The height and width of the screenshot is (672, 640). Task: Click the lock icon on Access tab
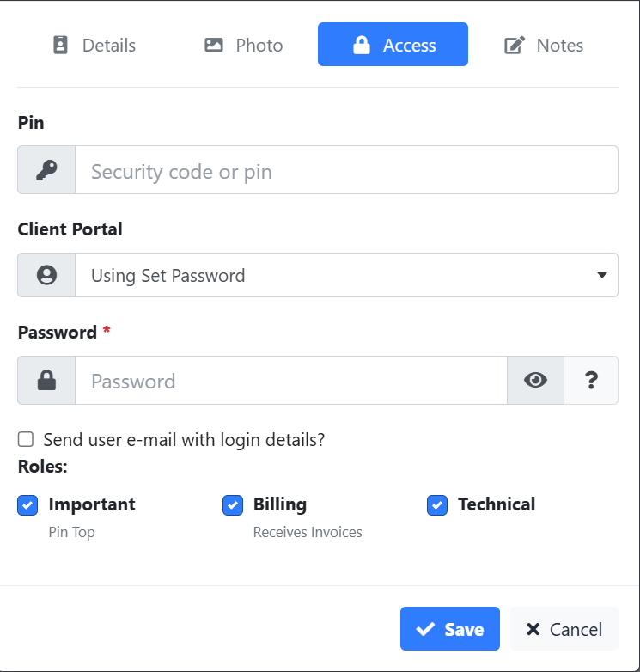362,46
